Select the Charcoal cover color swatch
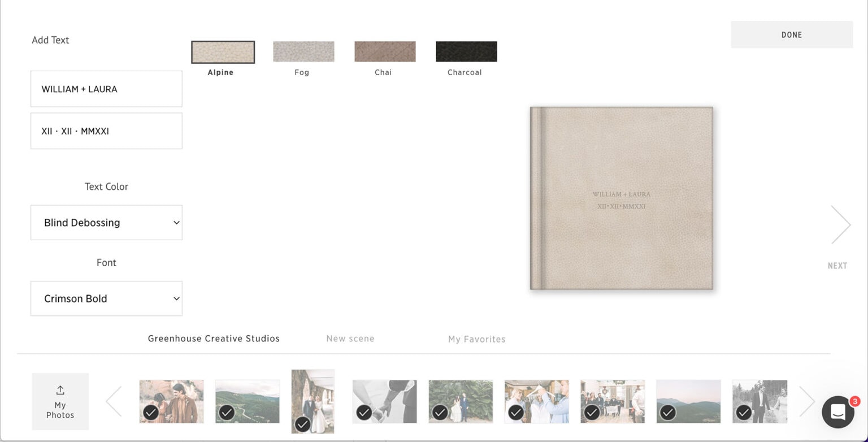The width and height of the screenshot is (868, 442). click(466, 51)
